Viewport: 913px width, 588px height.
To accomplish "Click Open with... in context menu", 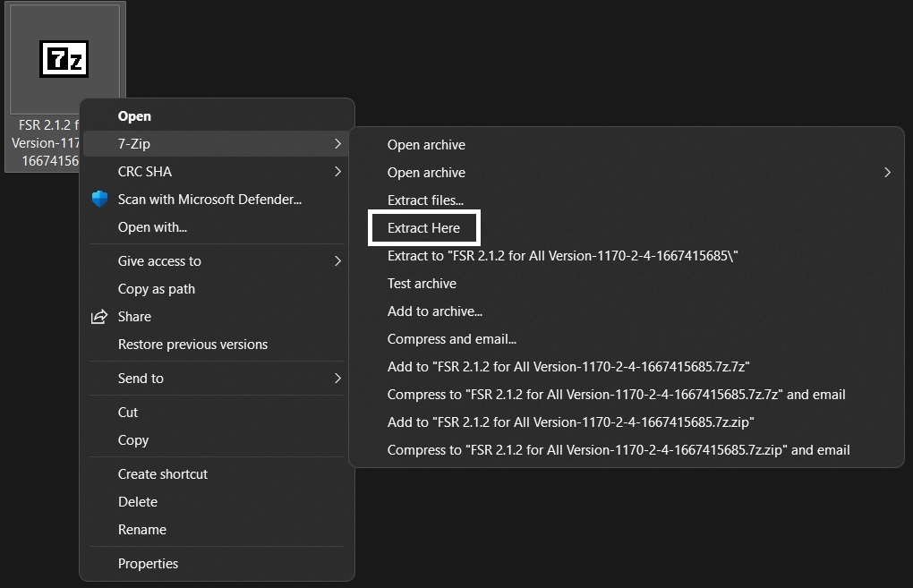I will 152,227.
